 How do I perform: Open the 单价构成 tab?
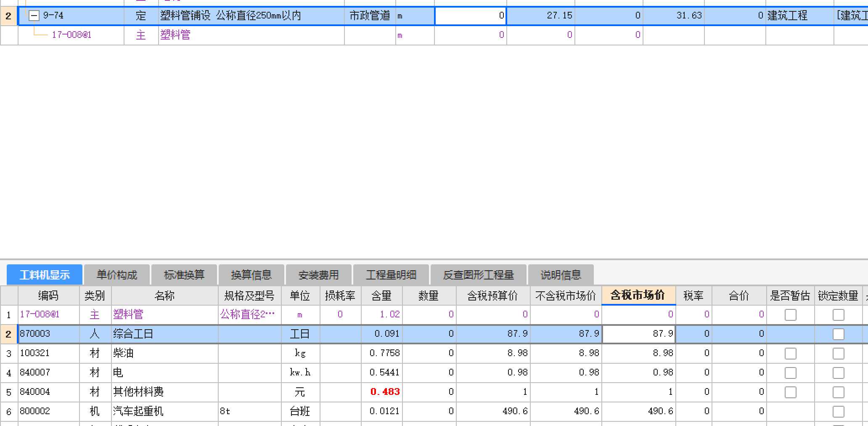pyautogui.click(x=117, y=275)
